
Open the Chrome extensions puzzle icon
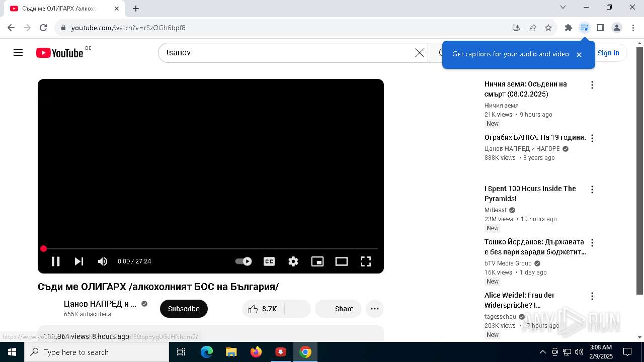click(569, 28)
